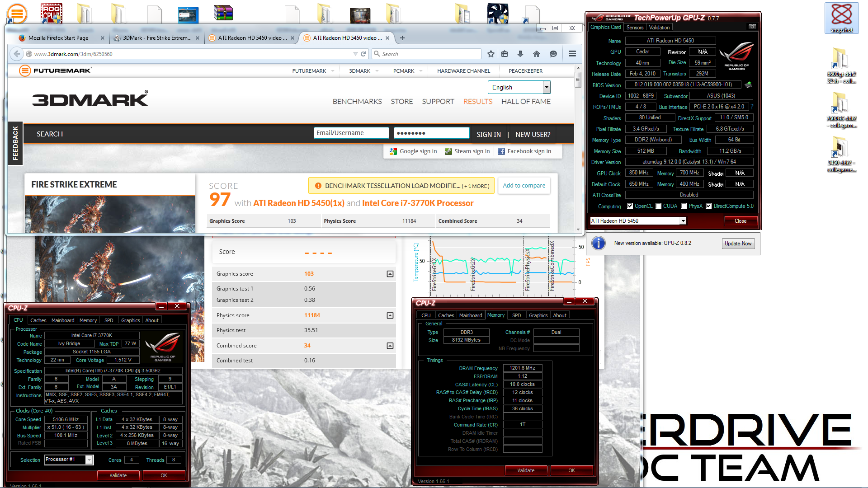Open the Firefox downloads arrow

click(x=520, y=54)
